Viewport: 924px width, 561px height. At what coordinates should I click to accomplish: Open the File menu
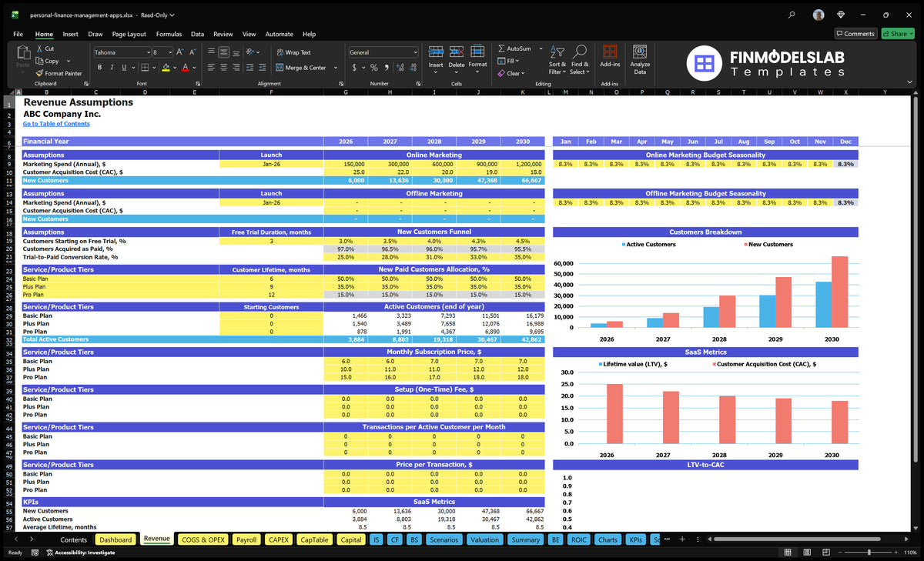pos(18,34)
